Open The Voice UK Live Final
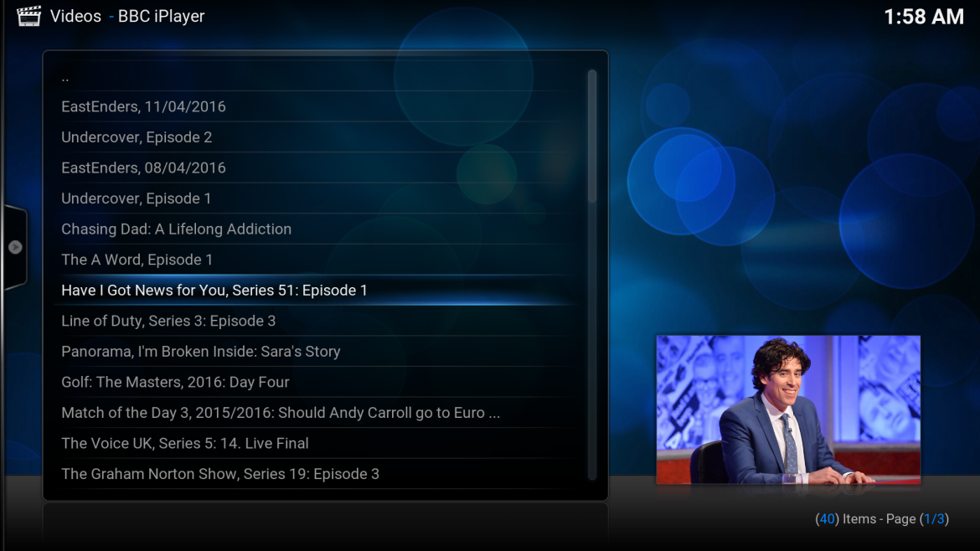The image size is (980, 551). 316,444
